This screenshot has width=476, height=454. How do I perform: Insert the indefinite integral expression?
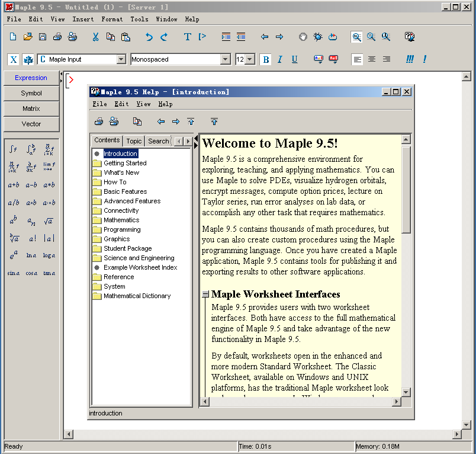(13, 149)
